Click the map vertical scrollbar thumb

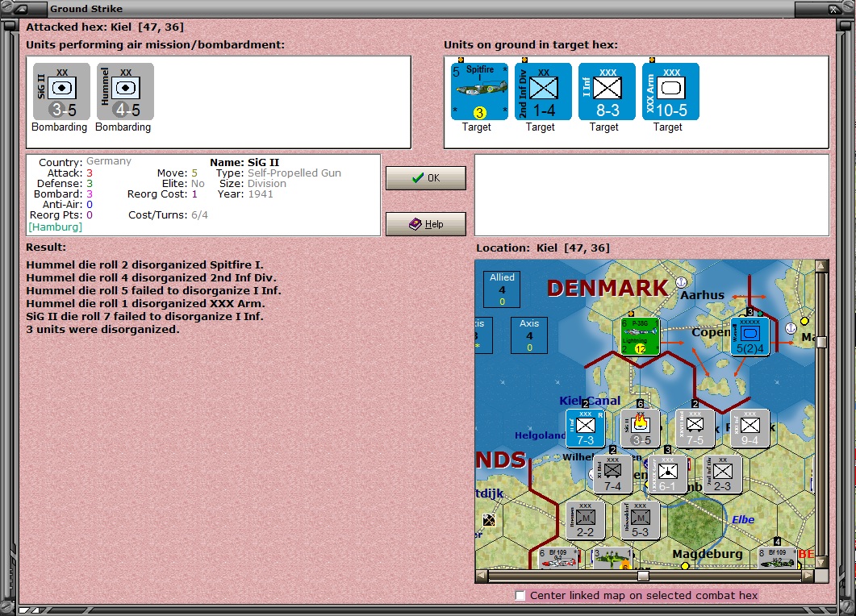821,342
